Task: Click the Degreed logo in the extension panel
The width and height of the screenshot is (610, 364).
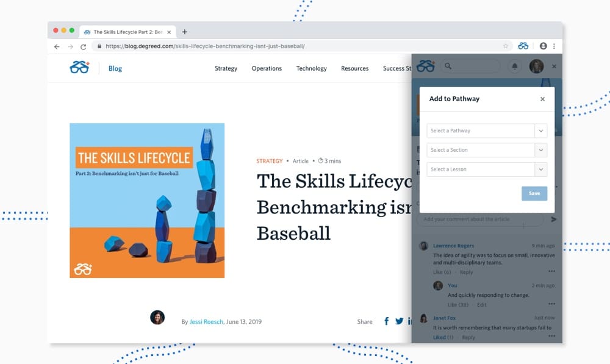Action: pyautogui.click(x=426, y=66)
